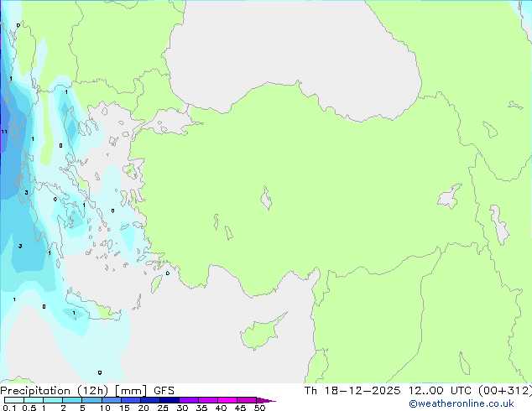Click the 0.5–1 mm legend color box
Image resolution: width=532 pixels, height=411 pixels.
34,400
